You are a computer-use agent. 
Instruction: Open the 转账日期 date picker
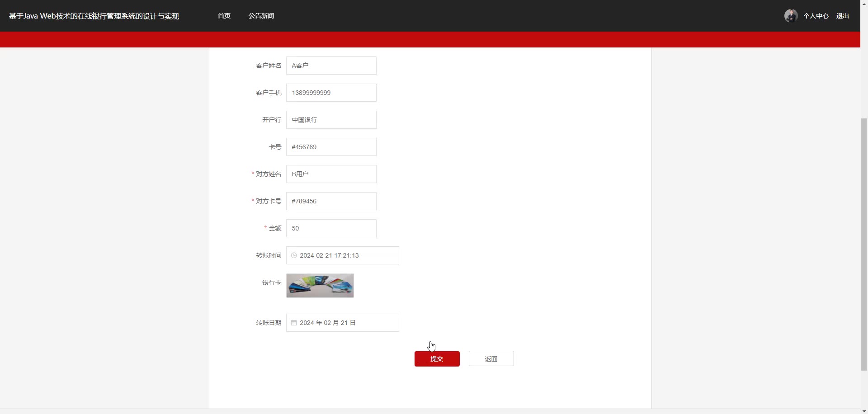point(343,323)
